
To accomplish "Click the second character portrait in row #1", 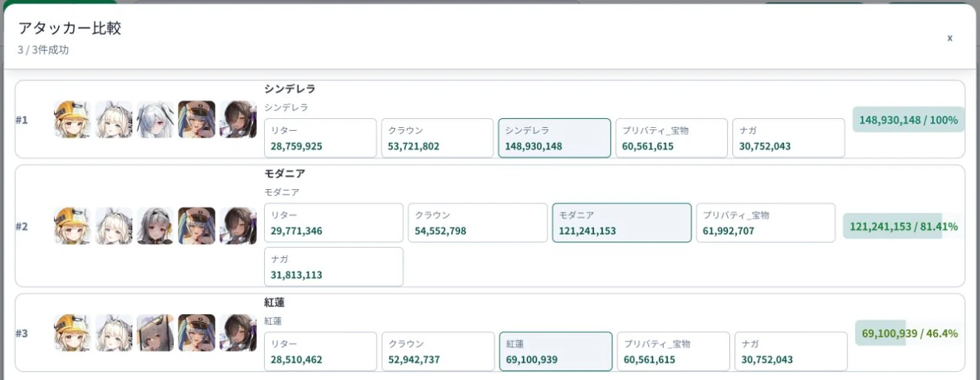I will (114, 120).
